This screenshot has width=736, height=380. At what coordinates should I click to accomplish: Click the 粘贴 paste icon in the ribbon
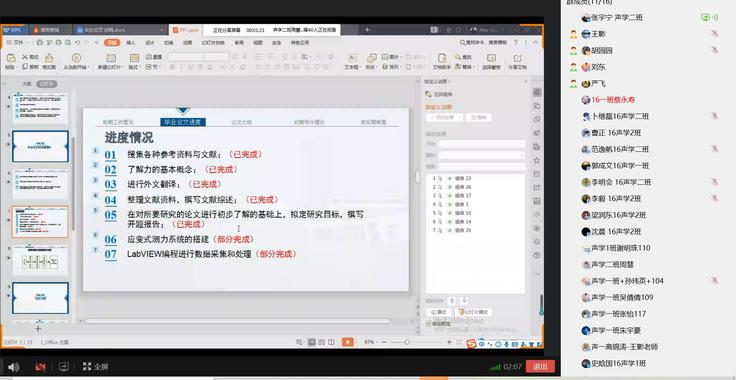tap(11, 58)
